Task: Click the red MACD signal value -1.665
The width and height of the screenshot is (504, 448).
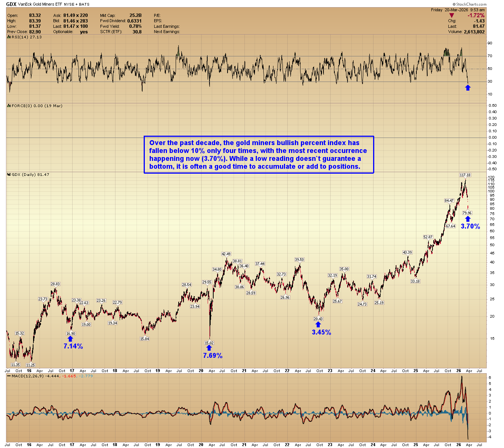Action: tap(69, 376)
